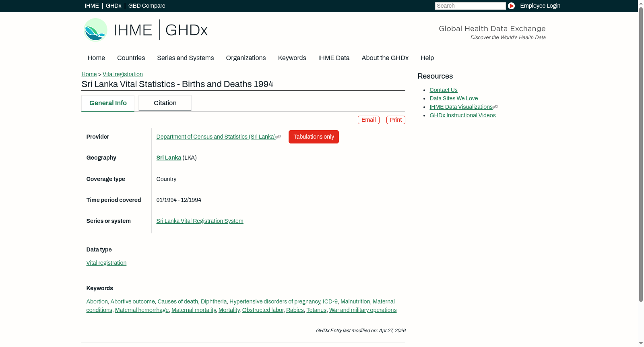Open the Employee Login link

pos(540,6)
